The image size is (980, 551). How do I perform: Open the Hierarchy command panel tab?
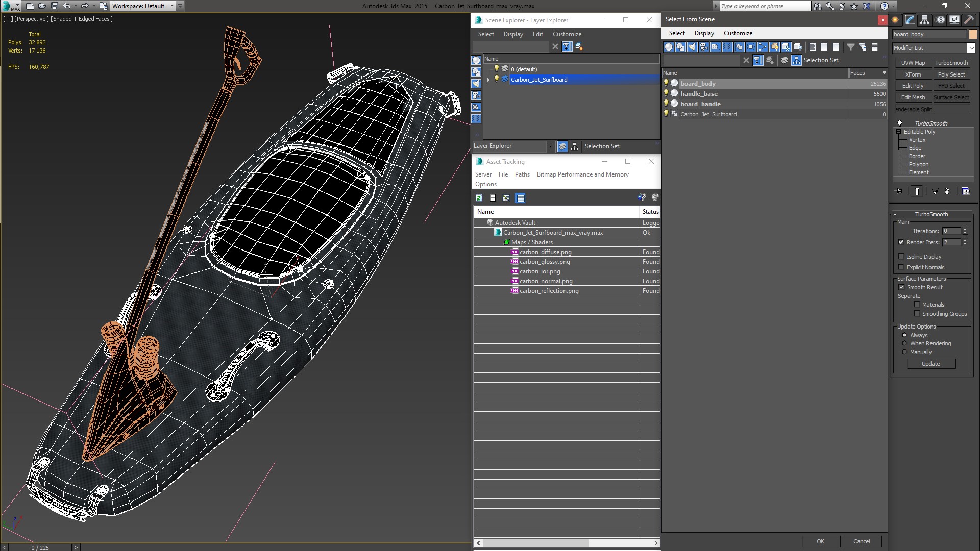[925, 20]
